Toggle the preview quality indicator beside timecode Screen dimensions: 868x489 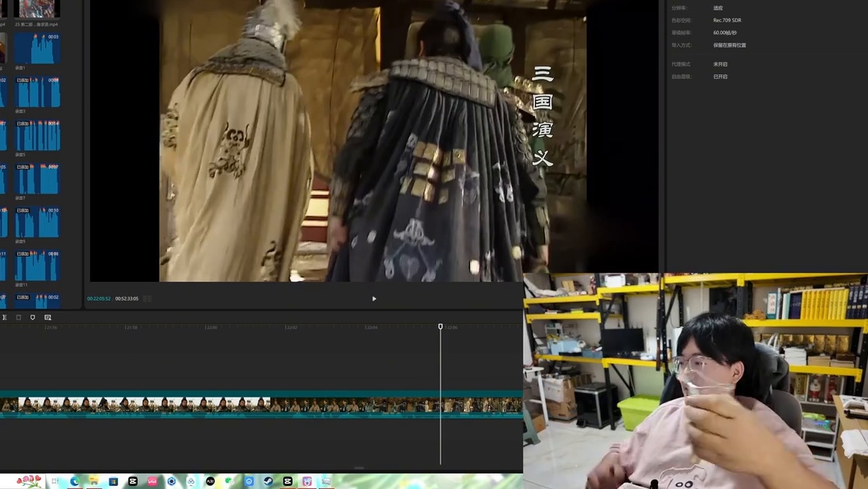[147, 298]
